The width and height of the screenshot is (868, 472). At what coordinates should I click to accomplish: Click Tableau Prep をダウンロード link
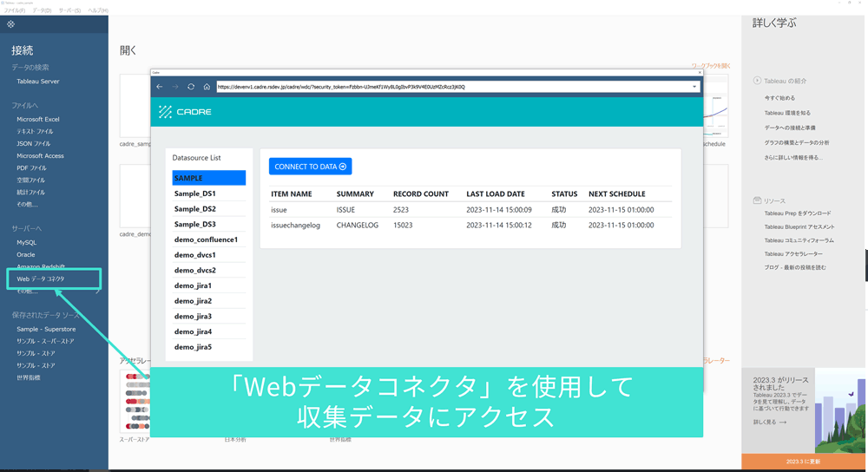tap(798, 213)
